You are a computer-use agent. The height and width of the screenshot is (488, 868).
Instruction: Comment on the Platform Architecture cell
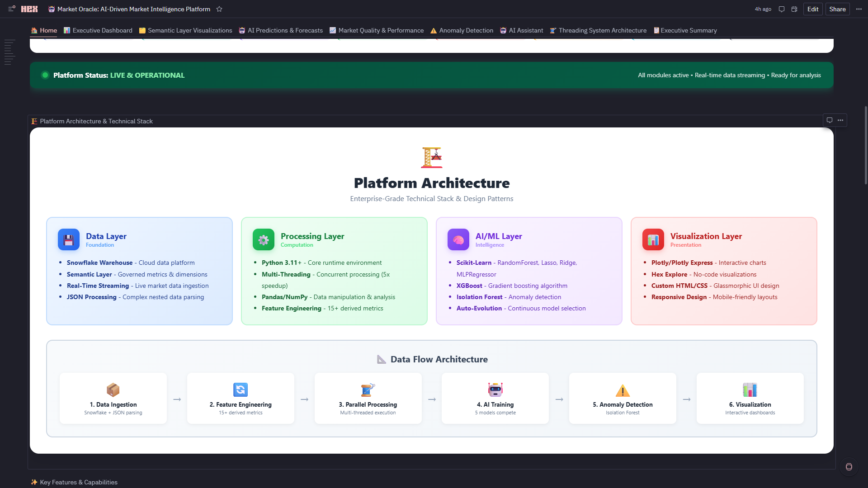[830, 120]
